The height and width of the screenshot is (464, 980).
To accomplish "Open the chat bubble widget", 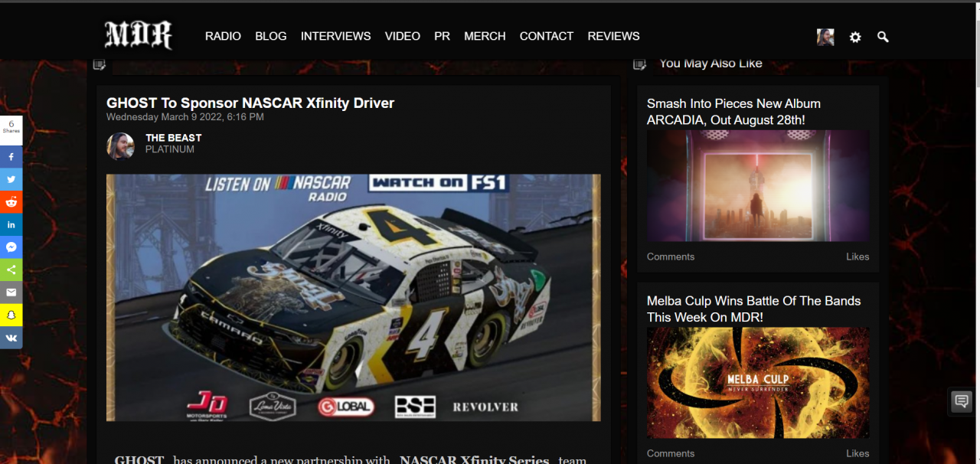I will tap(960, 400).
